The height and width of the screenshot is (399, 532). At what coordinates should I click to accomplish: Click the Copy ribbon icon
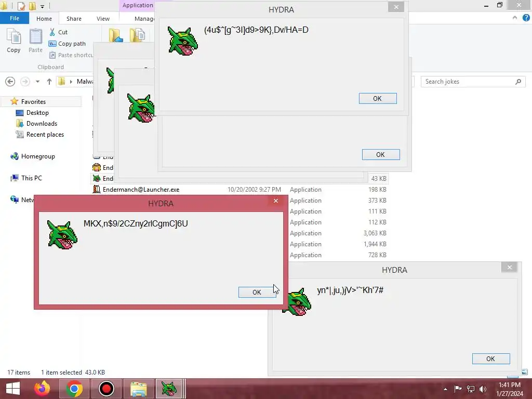click(14, 41)
